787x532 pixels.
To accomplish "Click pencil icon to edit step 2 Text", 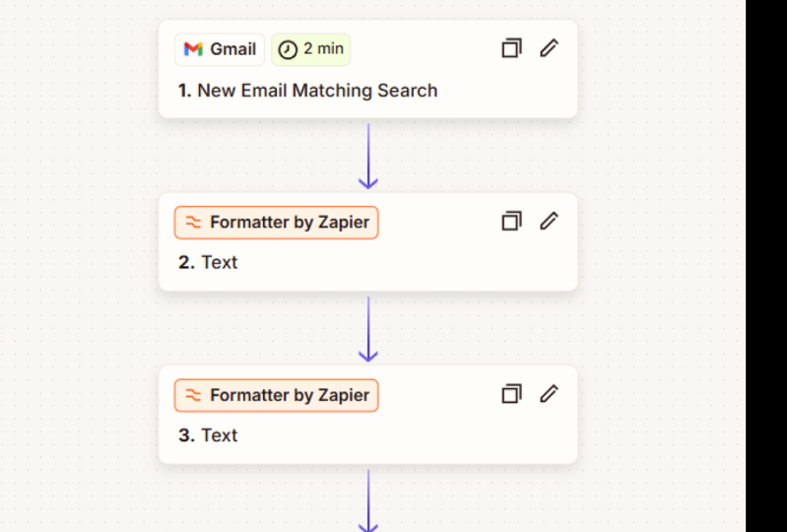I will [x=549, y=221].
